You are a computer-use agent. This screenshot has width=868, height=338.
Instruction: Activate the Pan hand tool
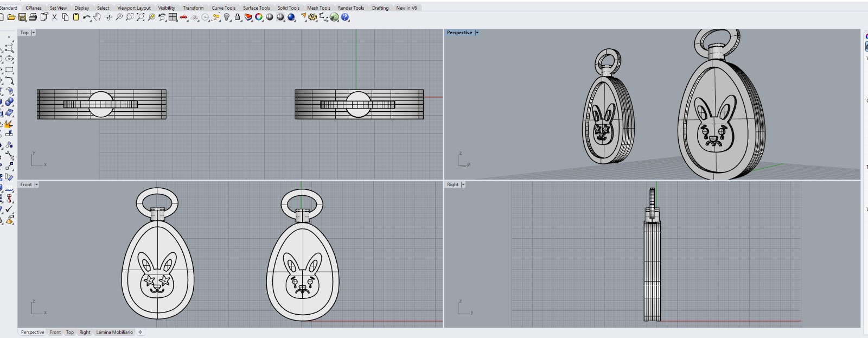[x=97, y=17]
